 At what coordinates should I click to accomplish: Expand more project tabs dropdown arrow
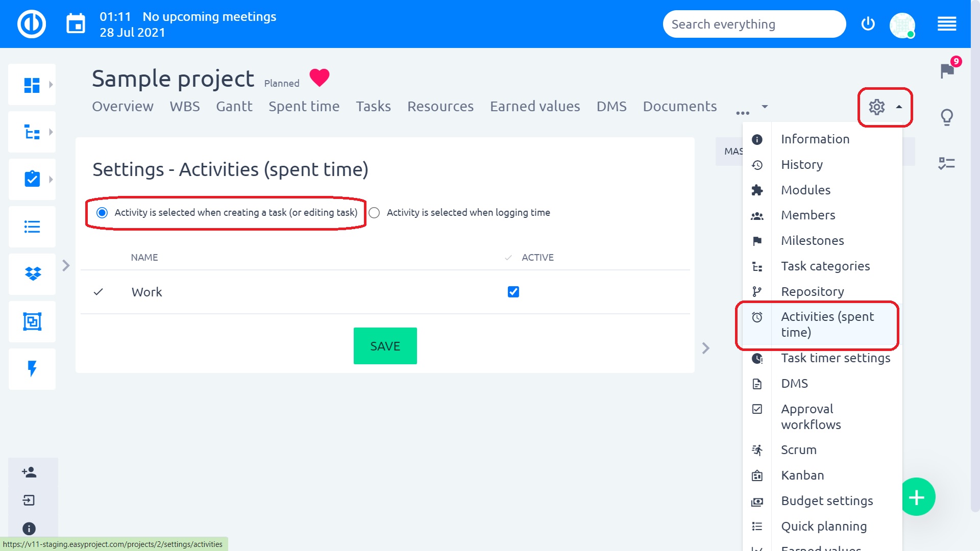[x=765, y=107]
